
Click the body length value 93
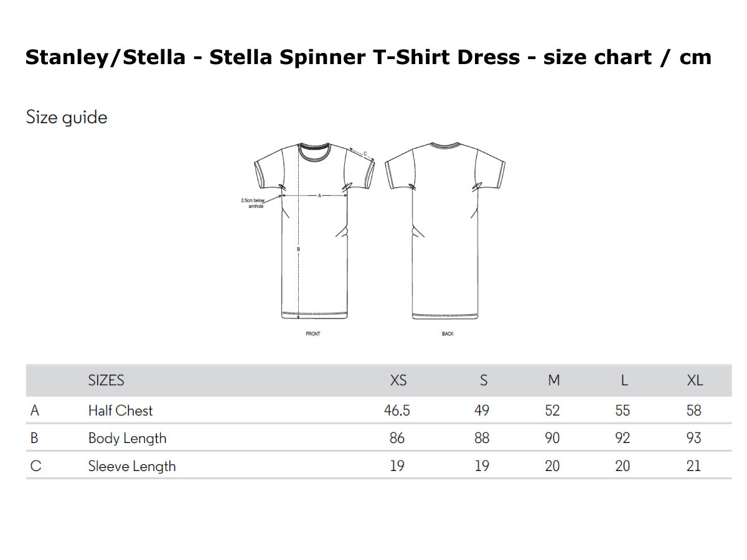[693, 438]
